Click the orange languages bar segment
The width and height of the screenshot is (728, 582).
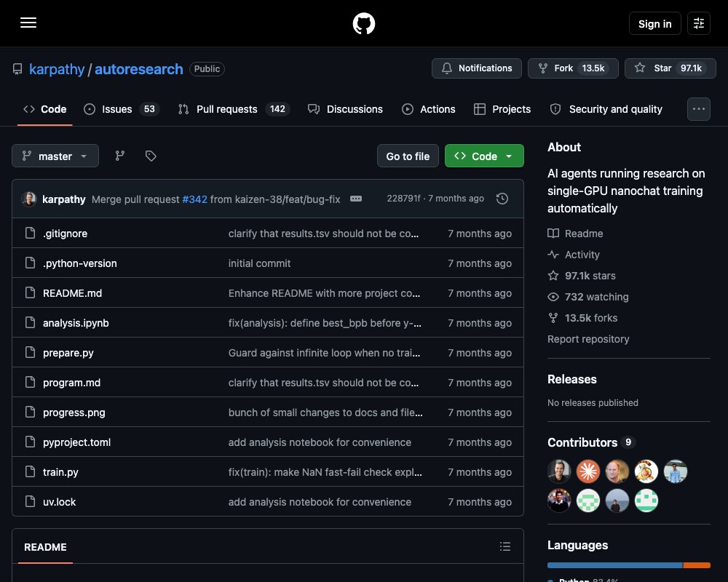click(697, 565)
